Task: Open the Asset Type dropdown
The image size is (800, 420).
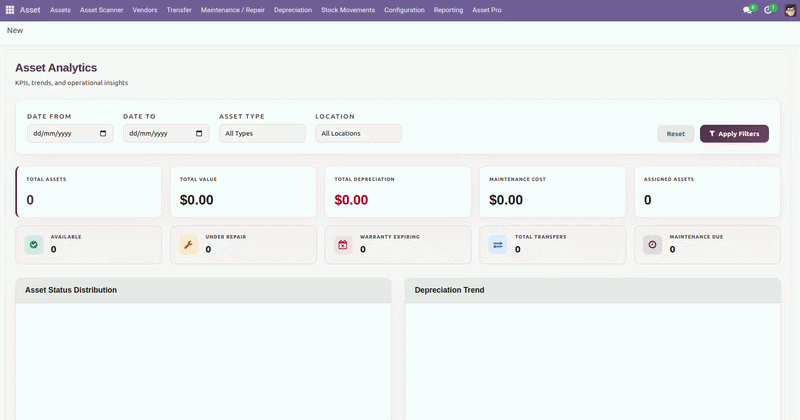Action: (262, 134)
